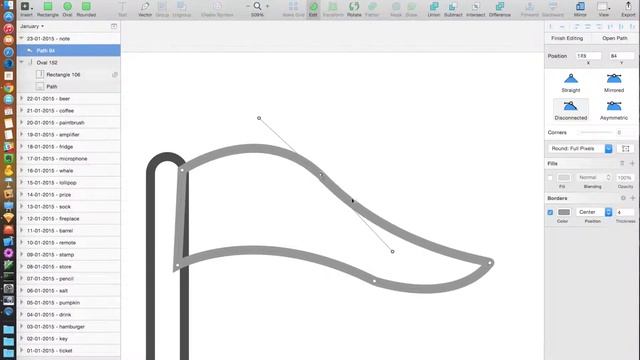
Task: Apply Union boolean operation
Action: point(434,9)
